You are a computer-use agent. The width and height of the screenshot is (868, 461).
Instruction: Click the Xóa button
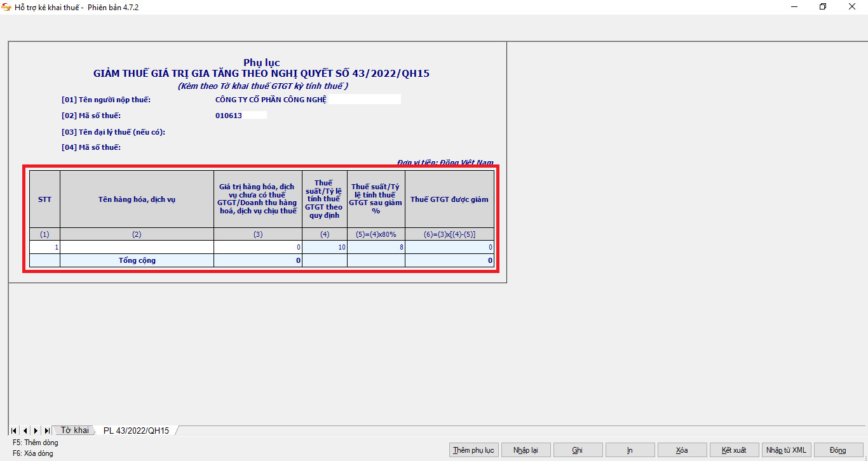(x=682, y=450)
